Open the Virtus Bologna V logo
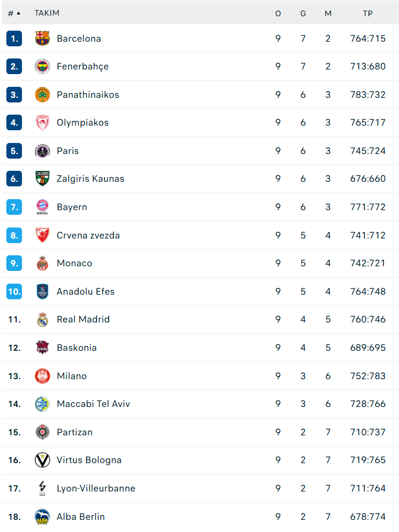This screenshot has height=532, width=399. click(42, 460)
